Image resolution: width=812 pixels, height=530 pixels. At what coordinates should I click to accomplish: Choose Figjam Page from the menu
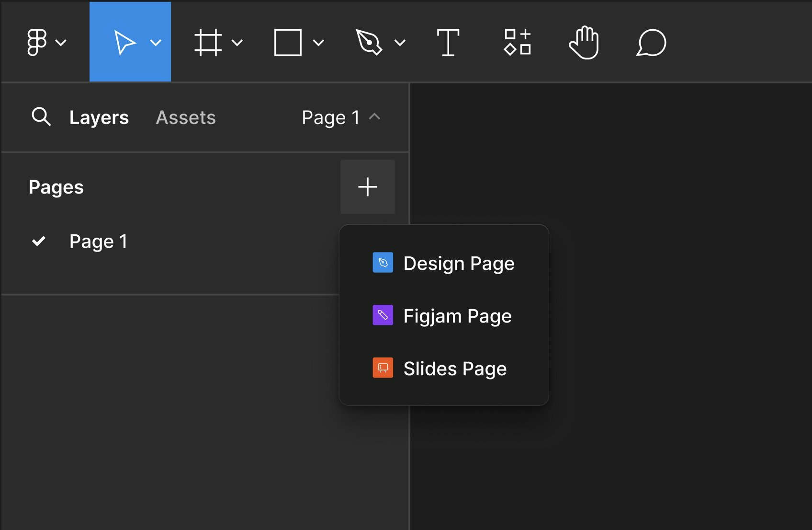pos(444,316)
